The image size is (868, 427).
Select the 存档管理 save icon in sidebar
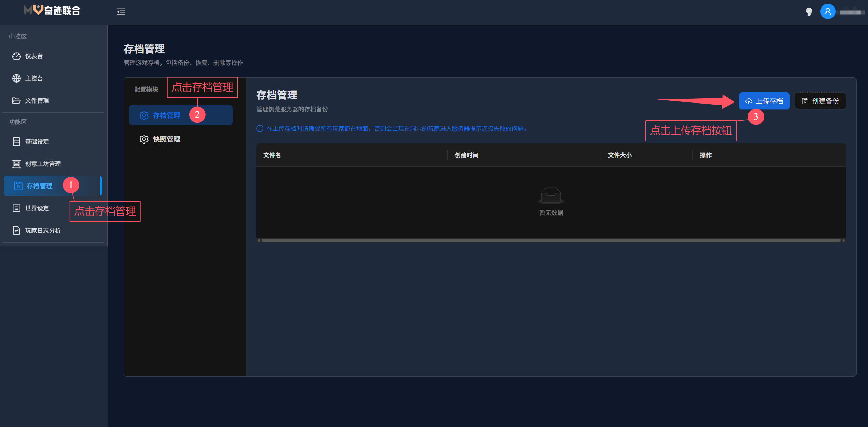[x=17, y=185]
